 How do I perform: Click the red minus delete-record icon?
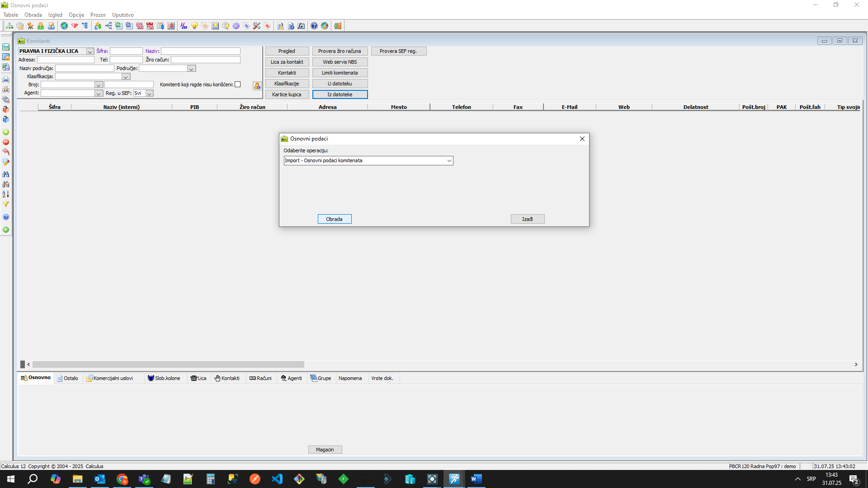[6, 142]
